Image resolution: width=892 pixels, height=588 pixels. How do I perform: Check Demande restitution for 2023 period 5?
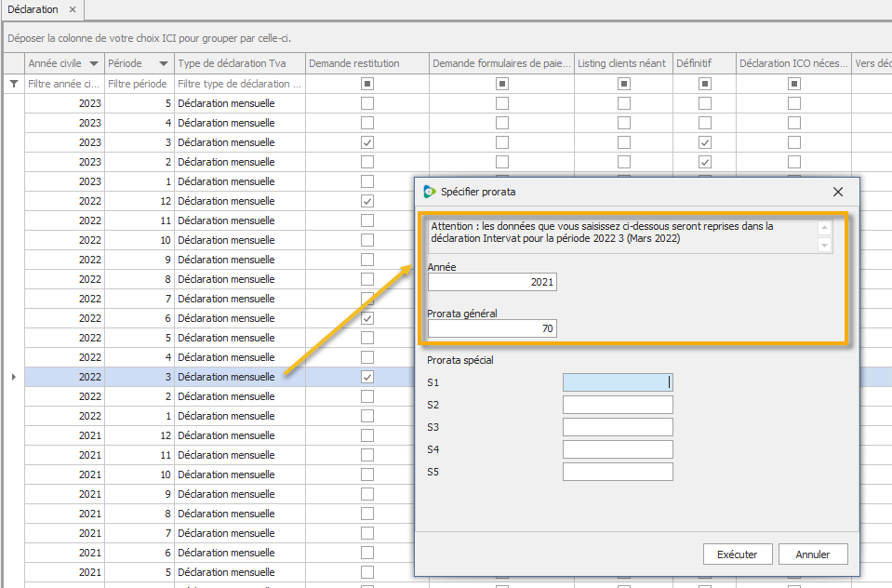[367, 103]
